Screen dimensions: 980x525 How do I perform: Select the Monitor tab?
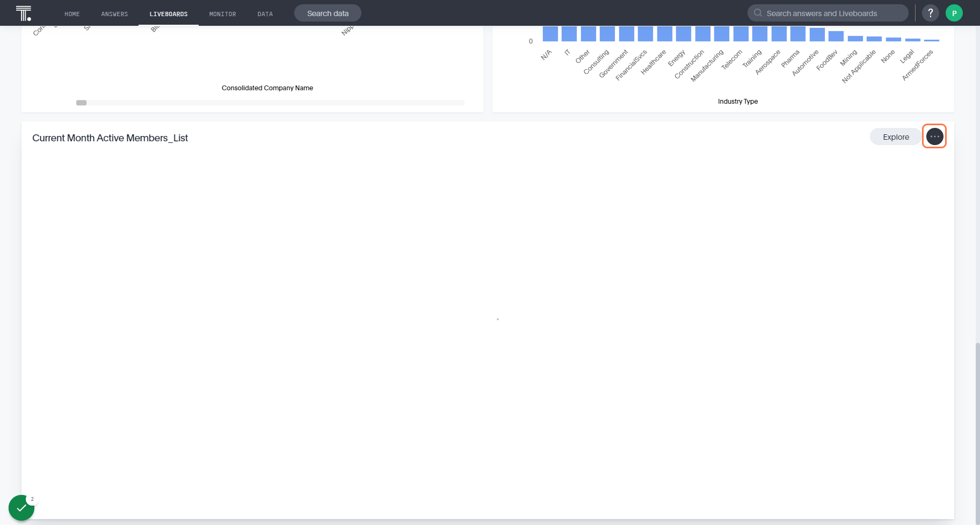pyautogui.click(x=222, y=14)
